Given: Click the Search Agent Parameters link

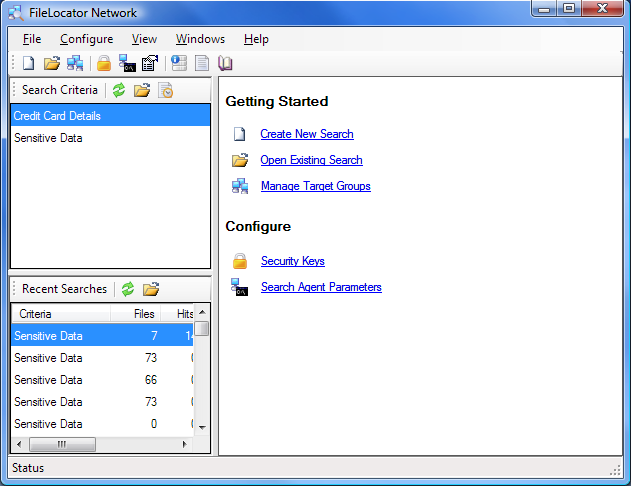Looking at the screenshot, I should (321, 287).
